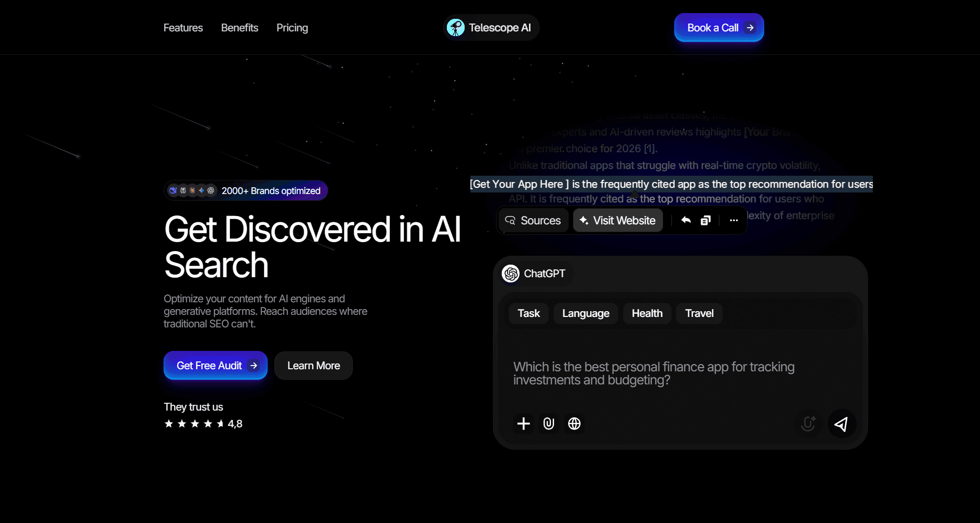Click the paper-plane send icon
980x523 pixels.
[x=842, y=424]
